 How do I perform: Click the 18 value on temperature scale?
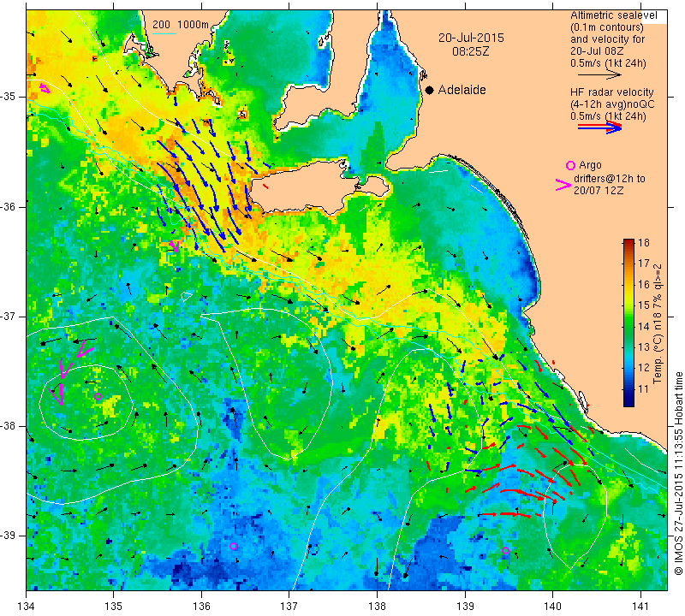click(x=644, y=243)
